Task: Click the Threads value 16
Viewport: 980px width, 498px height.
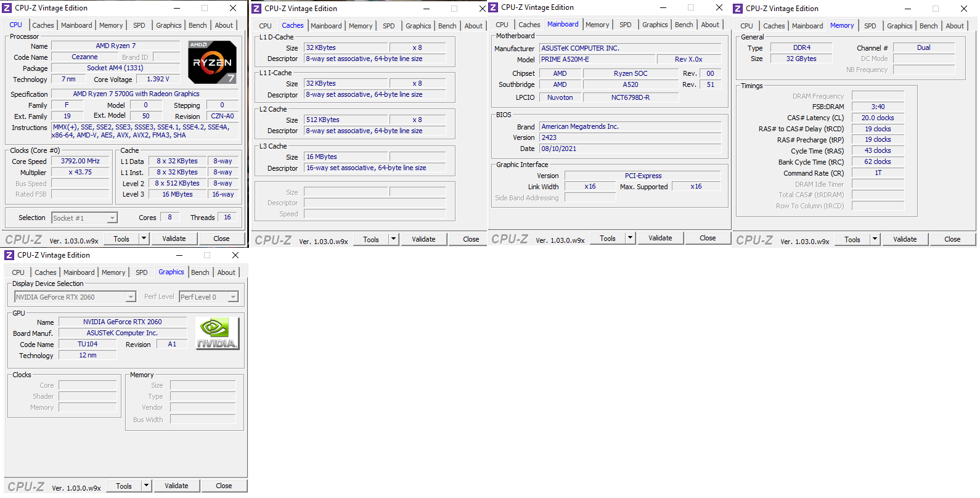Action: (x=227, y=217)
